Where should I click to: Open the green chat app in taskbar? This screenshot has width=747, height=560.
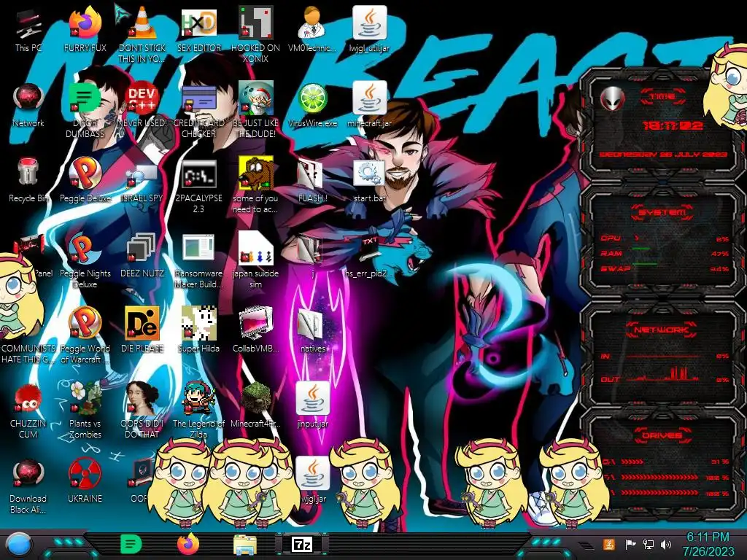[x=131, y=544]
